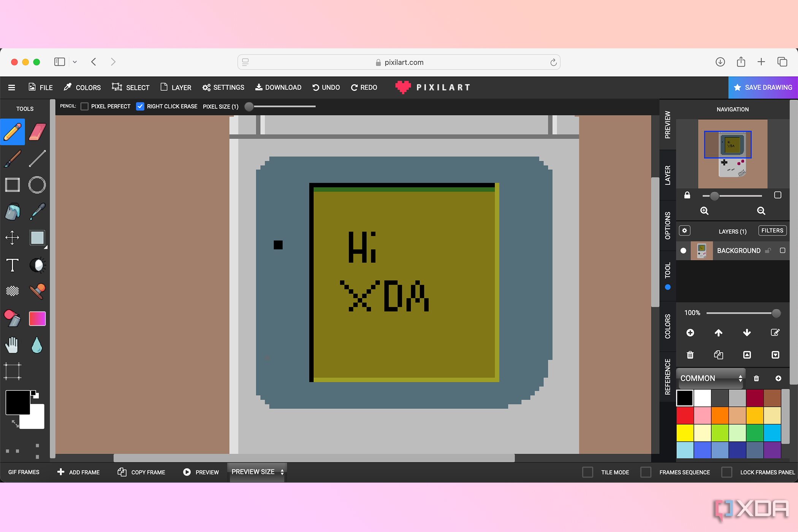Viewport: 798px width, 532px height.
Task: Open the Colors menu
Action: 82,88
